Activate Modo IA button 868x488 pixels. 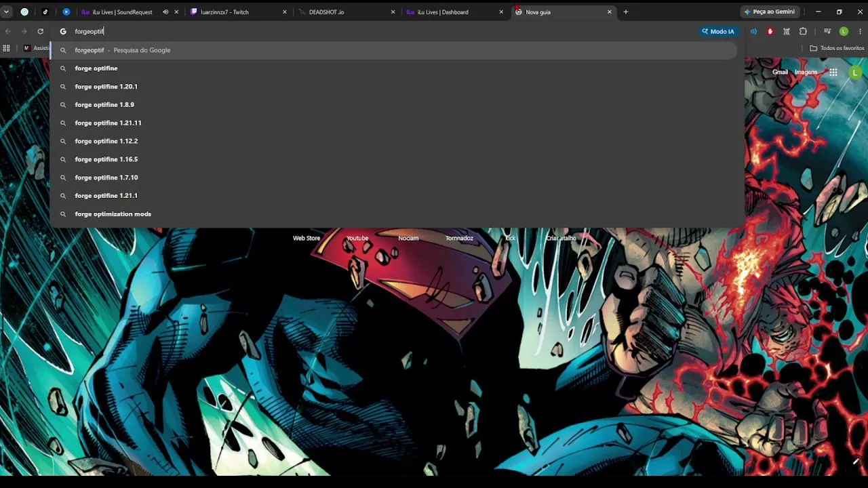[718, 31]
